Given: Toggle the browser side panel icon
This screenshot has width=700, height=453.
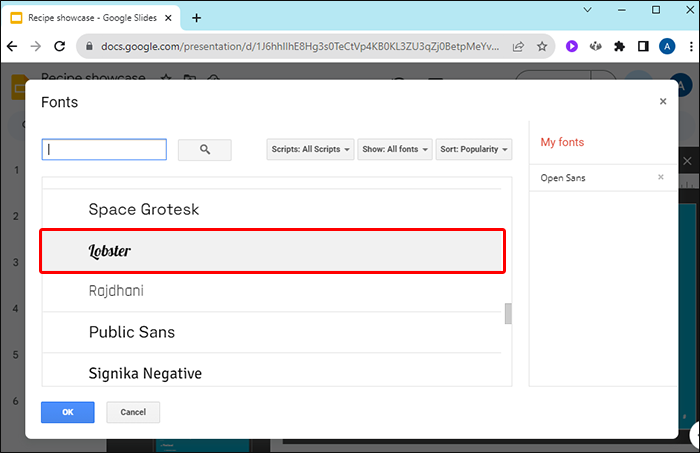Looking at the screenshot, I should coord(643,46).
